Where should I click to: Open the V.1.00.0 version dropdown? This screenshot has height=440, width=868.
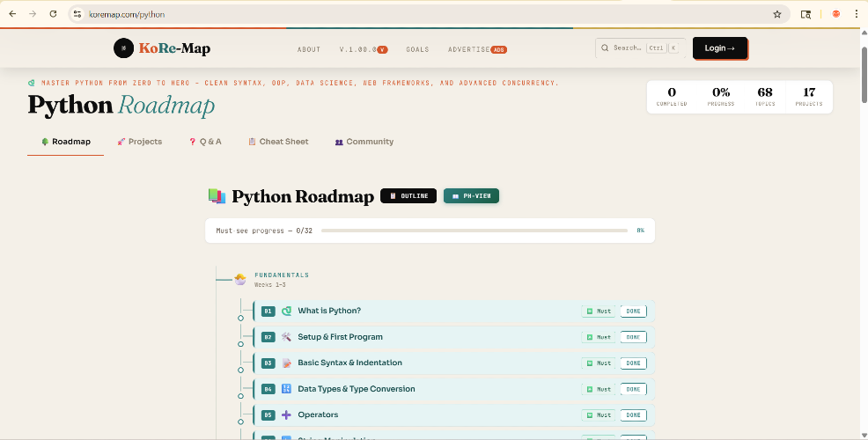364,49
